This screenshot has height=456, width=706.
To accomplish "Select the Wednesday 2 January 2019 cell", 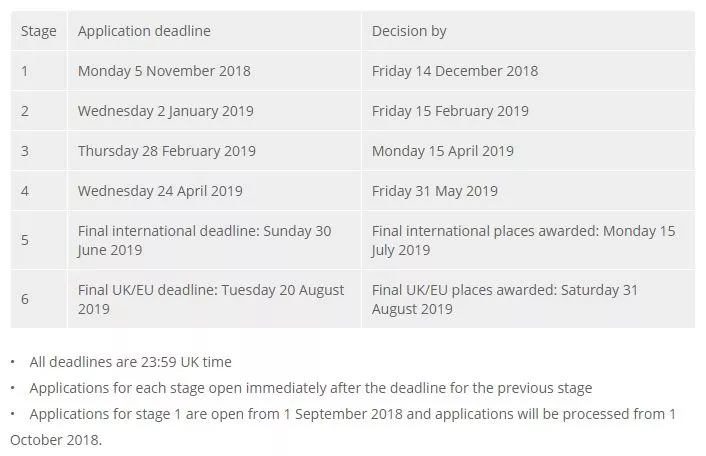I will [x=166, y=111].
